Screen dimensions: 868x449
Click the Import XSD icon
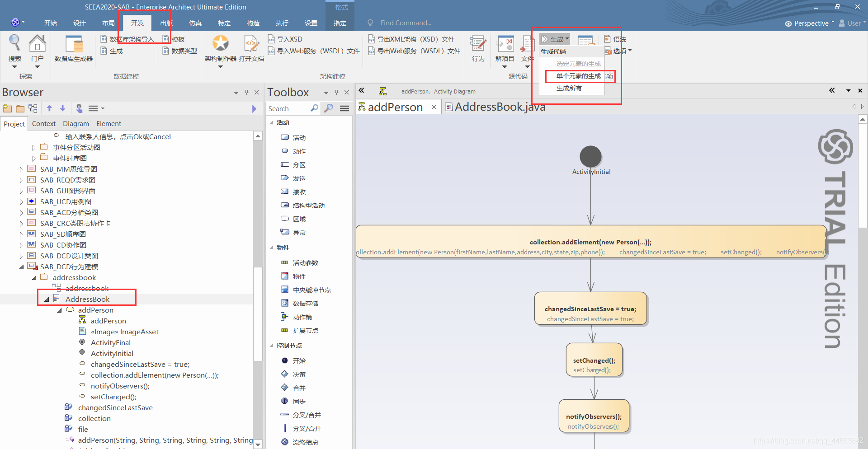coord(285,39)
